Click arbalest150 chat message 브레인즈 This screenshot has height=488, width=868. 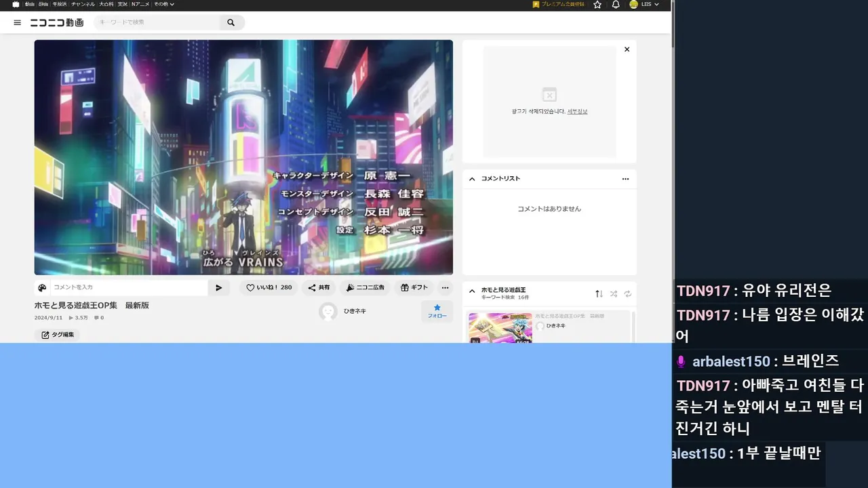click(x=810, y=361)
